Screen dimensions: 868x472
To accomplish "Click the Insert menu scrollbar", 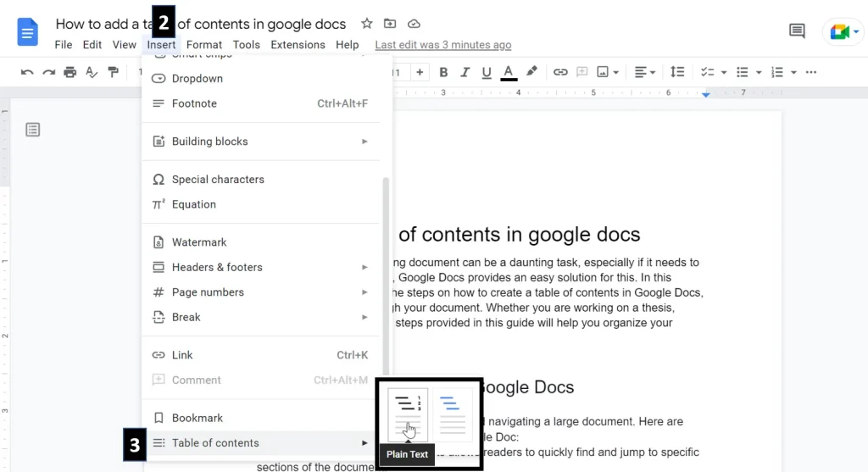I will (x=386, y=275).
